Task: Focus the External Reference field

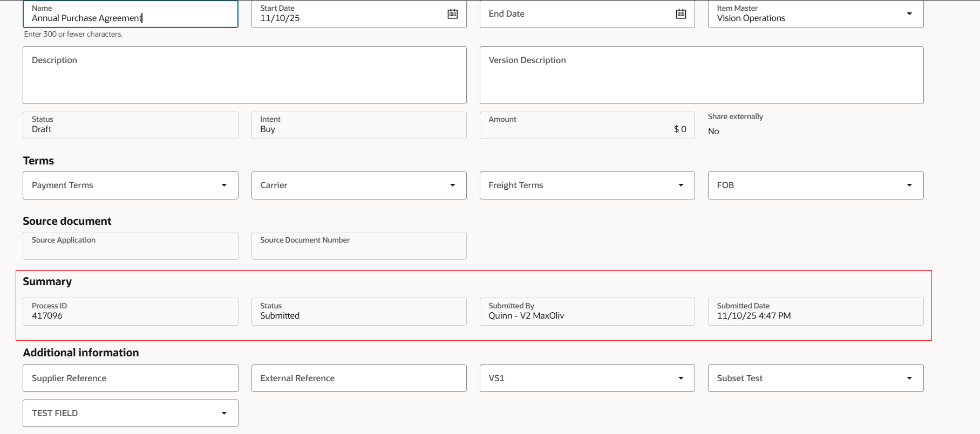Action: pyautogui.click(x=358, y=378)
